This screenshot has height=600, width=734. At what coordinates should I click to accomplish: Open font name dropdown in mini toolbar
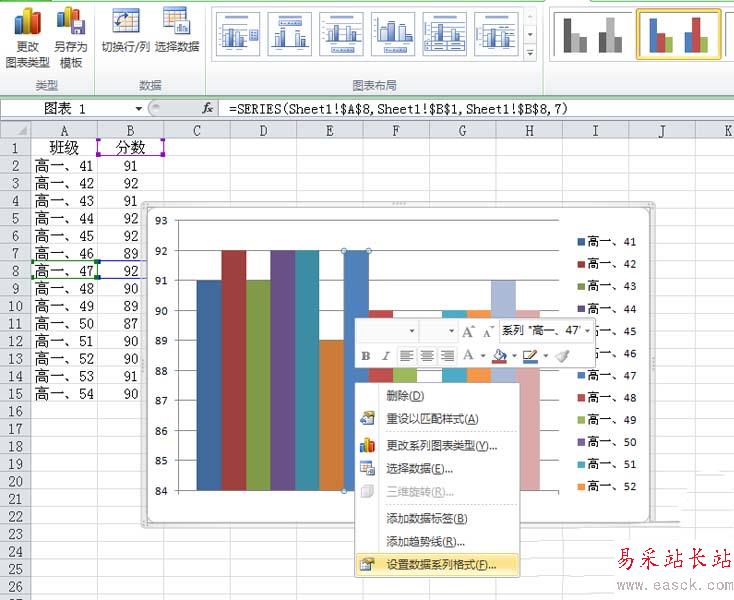click(x=412, y=331)
